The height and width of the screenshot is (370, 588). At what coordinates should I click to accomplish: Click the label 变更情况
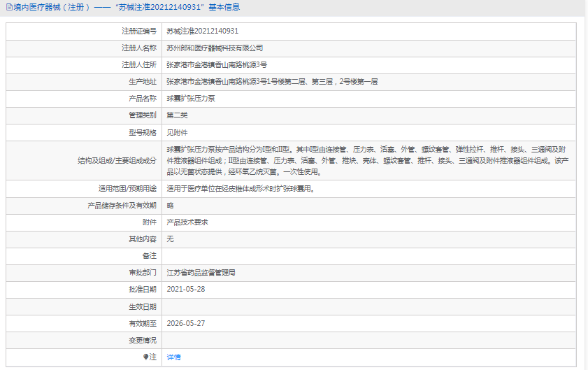[x=143, y=341]
